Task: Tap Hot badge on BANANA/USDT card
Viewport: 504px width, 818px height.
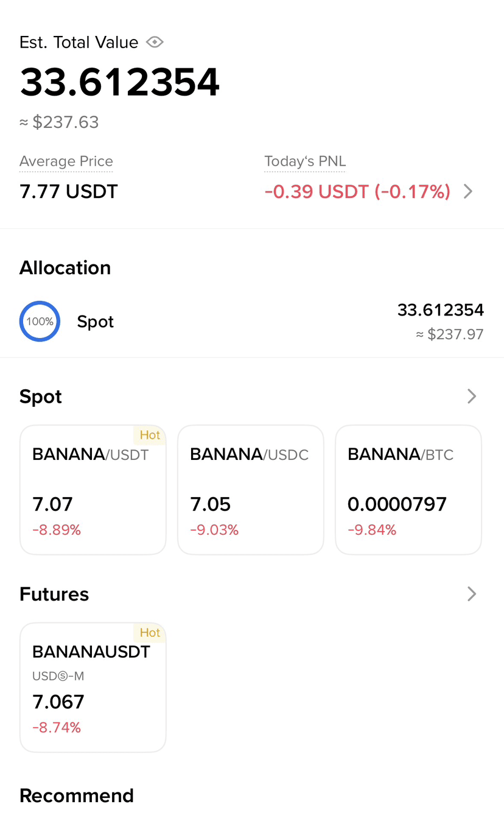Action: (150, 435)
